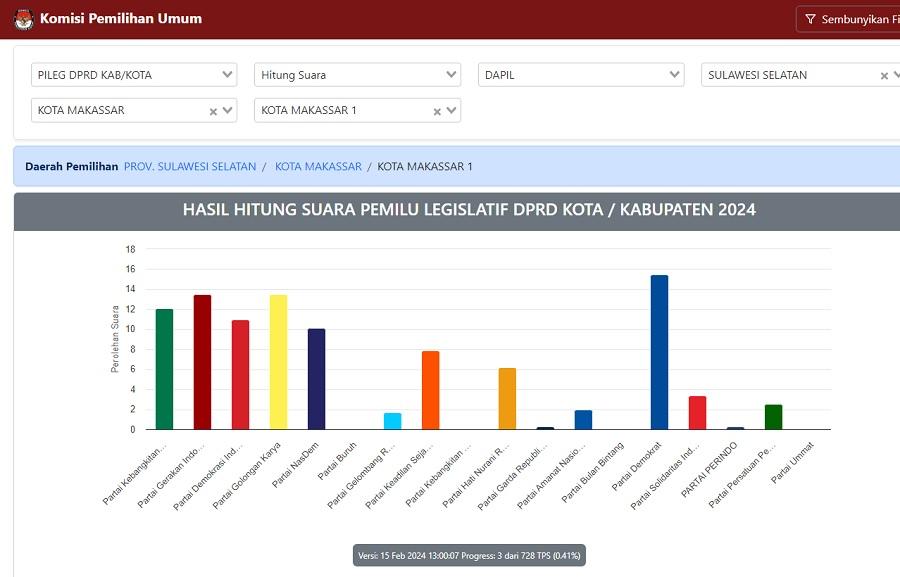Click the chevron on the PILEG DPRD KAB/KOTA selector
The width and height of the screenshot is (900, 577).
tap(225, 74)
